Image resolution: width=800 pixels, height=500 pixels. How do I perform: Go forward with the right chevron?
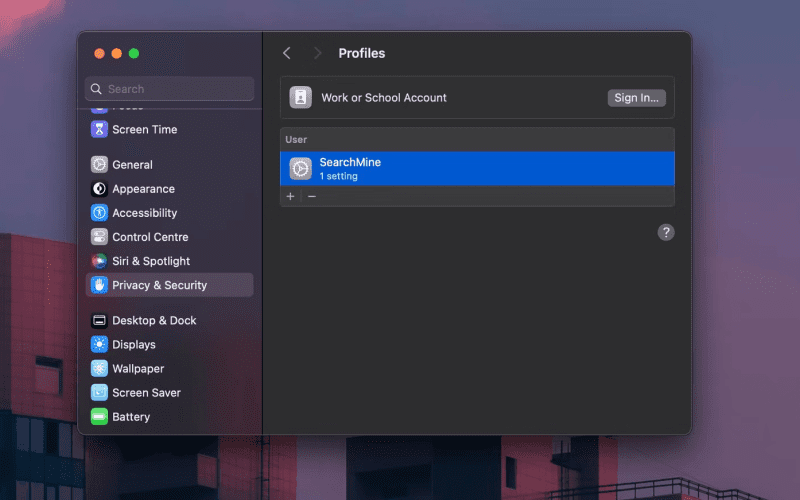[x=317, y=53]
